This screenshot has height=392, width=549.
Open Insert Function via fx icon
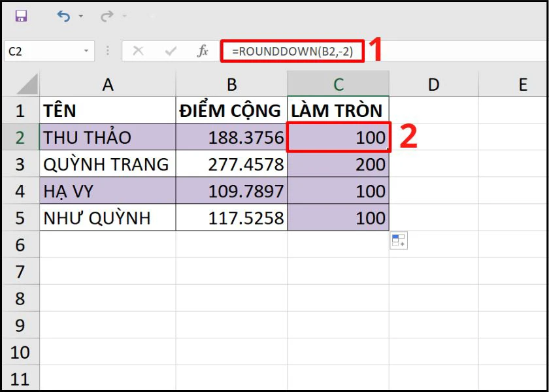(x=203, y=52)
